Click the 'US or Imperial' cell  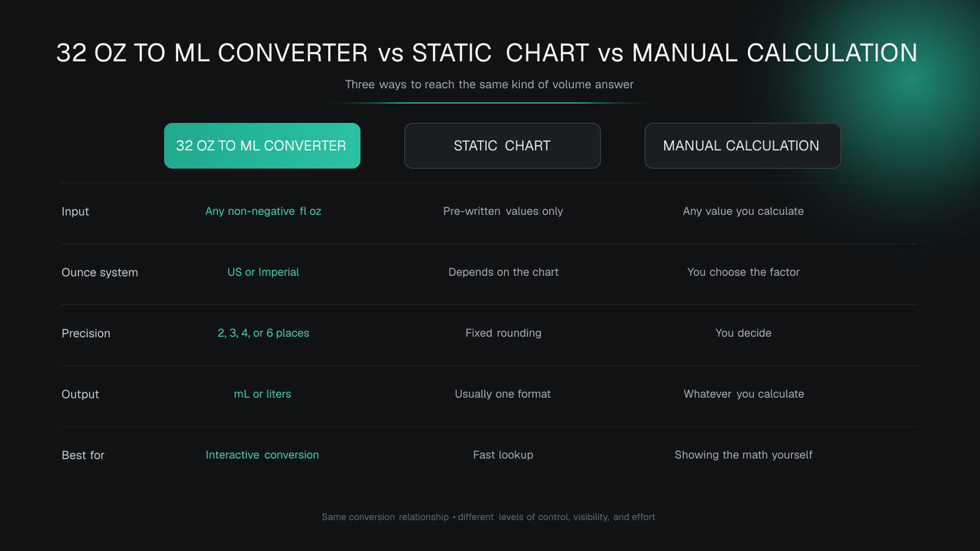[263, 272]
